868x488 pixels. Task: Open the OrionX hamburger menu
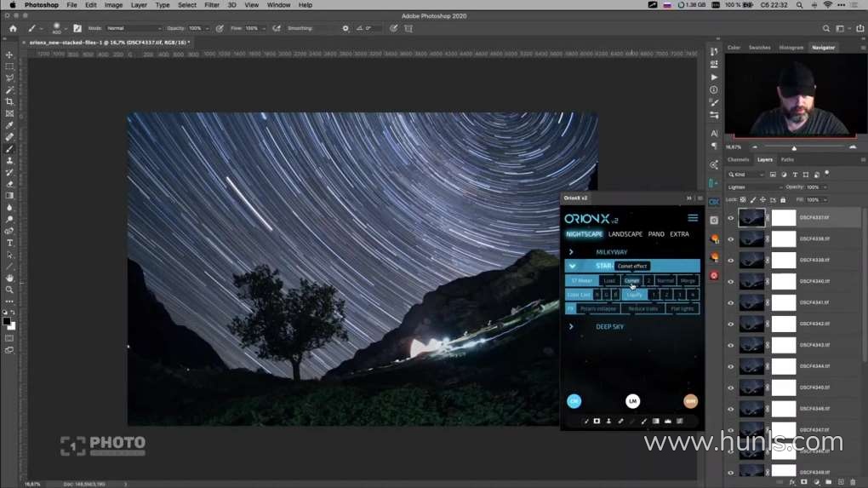(693, 218)
